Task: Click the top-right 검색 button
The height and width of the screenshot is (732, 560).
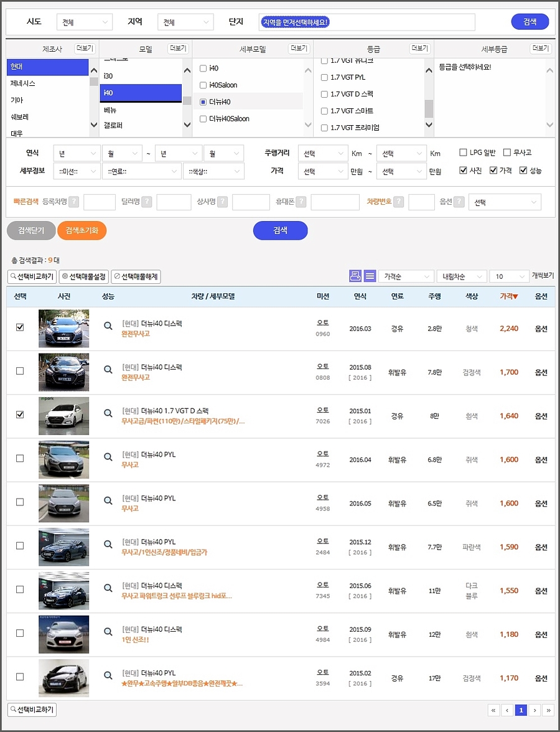Action: pyautogui.click(x=530, y=21)
